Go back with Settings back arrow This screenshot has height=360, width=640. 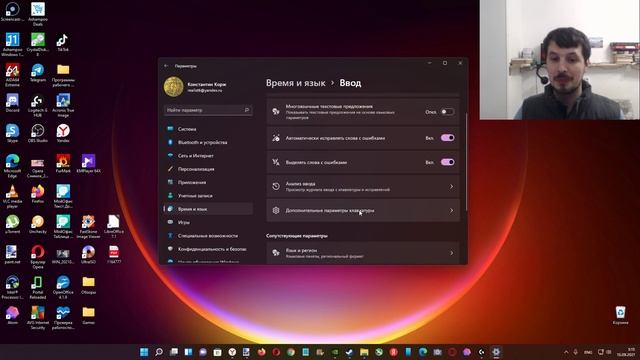[166, 66]
